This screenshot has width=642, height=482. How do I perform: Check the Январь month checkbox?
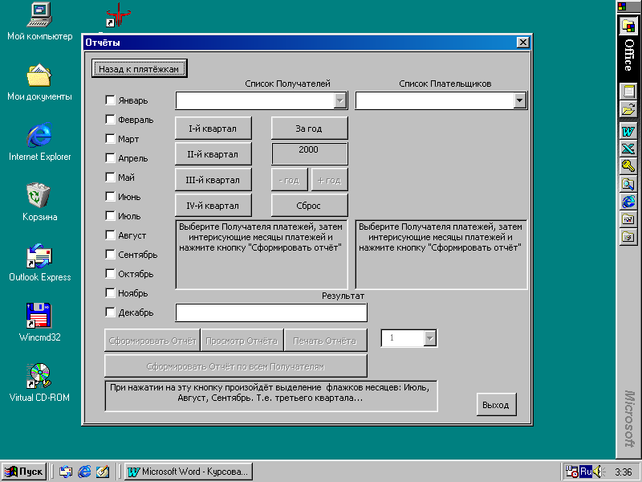(x=111, y=100)
